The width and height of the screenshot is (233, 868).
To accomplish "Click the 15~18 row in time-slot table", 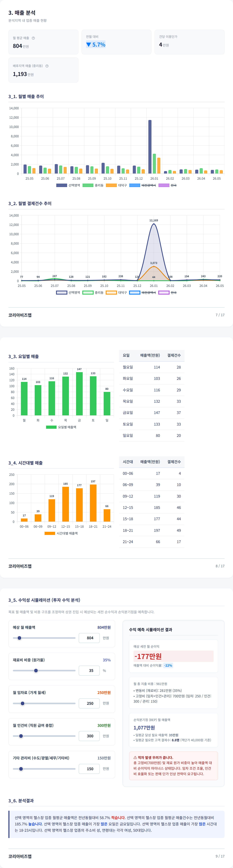I will pyautogui.click(x=152, y=519).
